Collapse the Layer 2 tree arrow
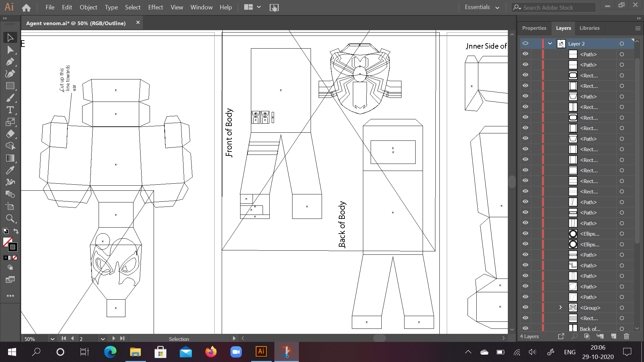644x362 pixels. coord(550,44)
